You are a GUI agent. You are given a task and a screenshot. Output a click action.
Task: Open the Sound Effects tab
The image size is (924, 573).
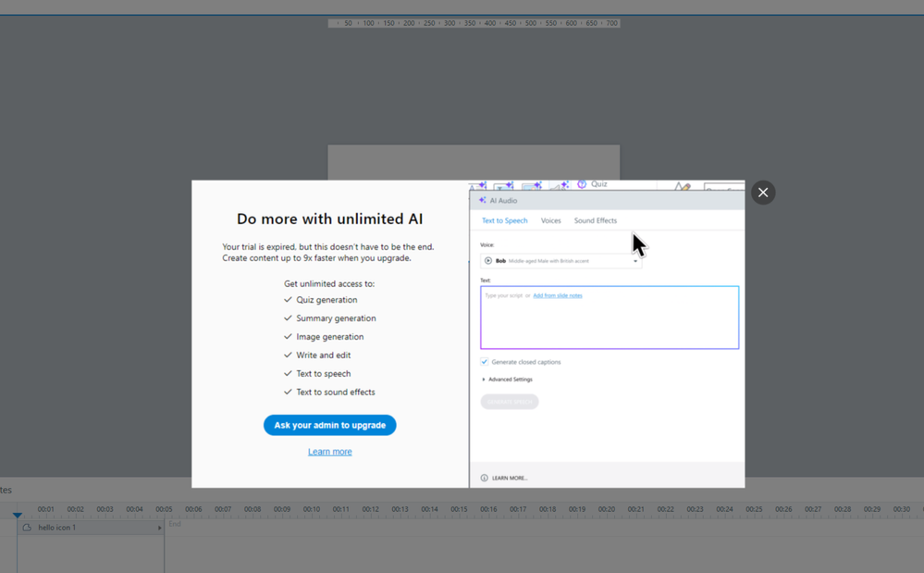tap(595, 220)
